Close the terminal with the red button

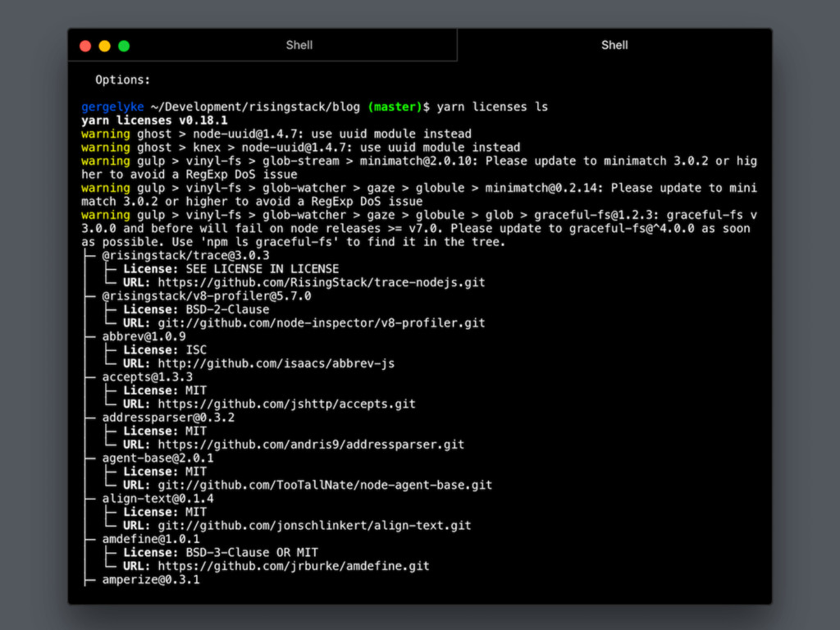[85, 46]
